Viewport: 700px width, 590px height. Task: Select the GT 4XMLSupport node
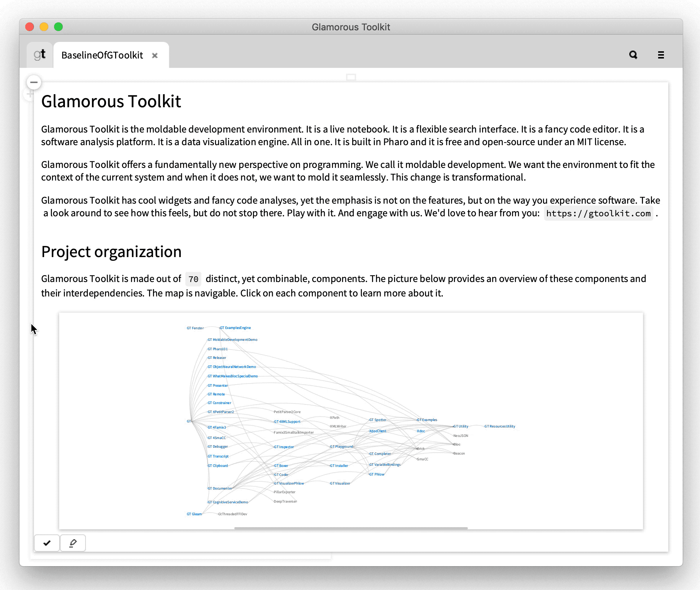pyautogui.click(x=287, y=422)
